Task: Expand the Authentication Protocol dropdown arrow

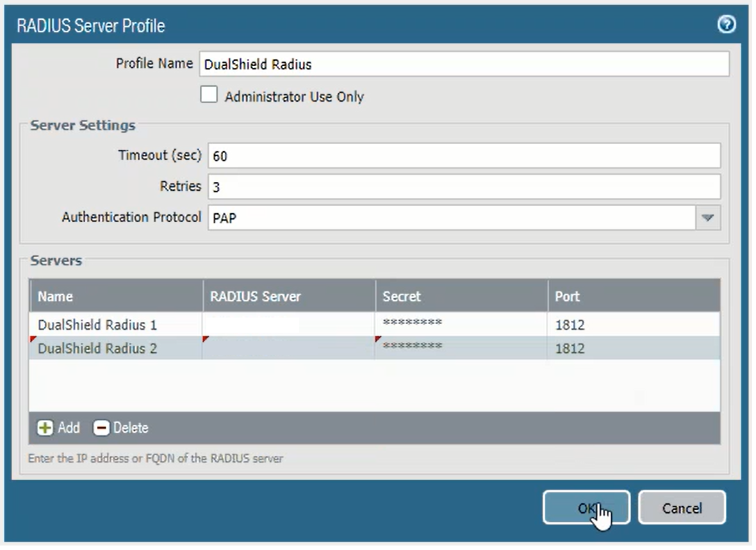Action: 707,218
